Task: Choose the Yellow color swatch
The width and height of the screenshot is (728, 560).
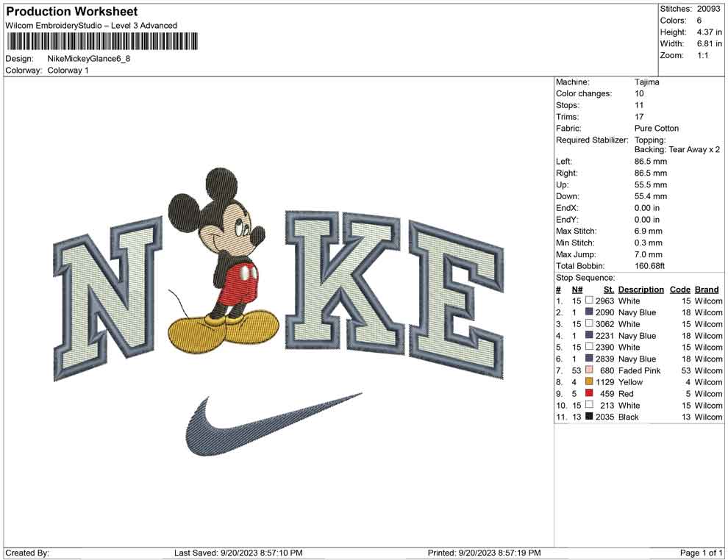Action: [x=589, y=382]
